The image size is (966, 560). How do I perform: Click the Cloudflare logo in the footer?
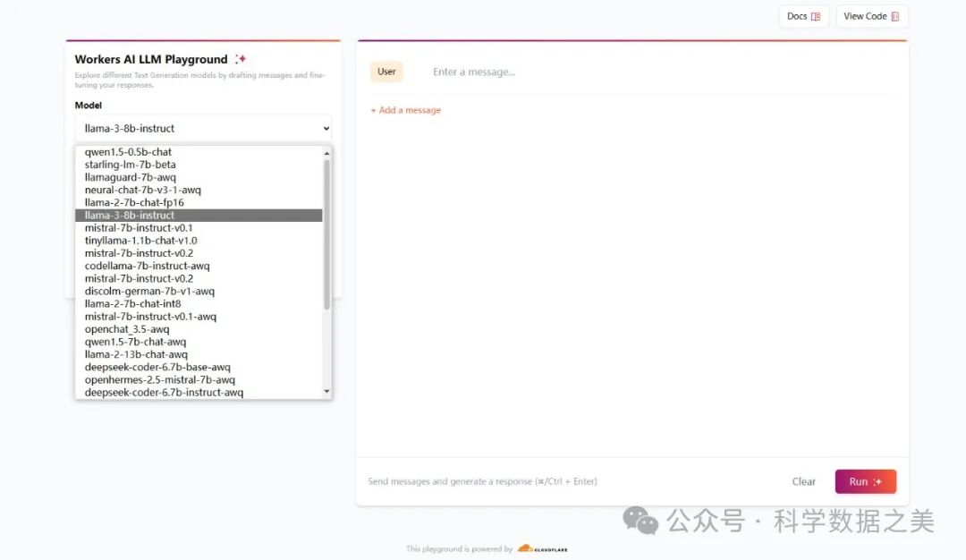click(542, 549)
